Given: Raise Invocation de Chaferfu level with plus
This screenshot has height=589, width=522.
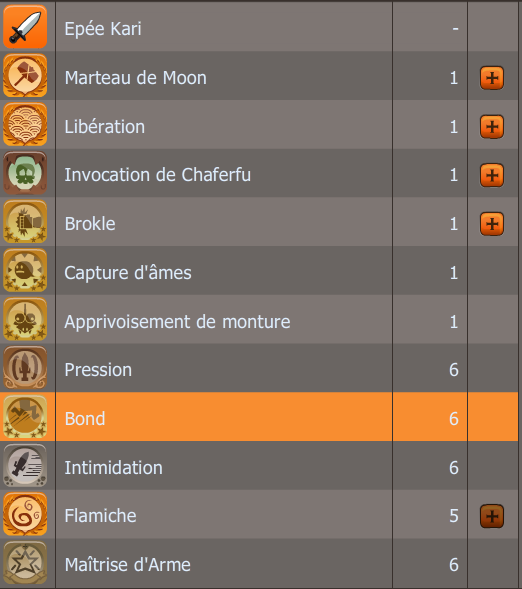Looking at the screenshot, I should [492, 175].
